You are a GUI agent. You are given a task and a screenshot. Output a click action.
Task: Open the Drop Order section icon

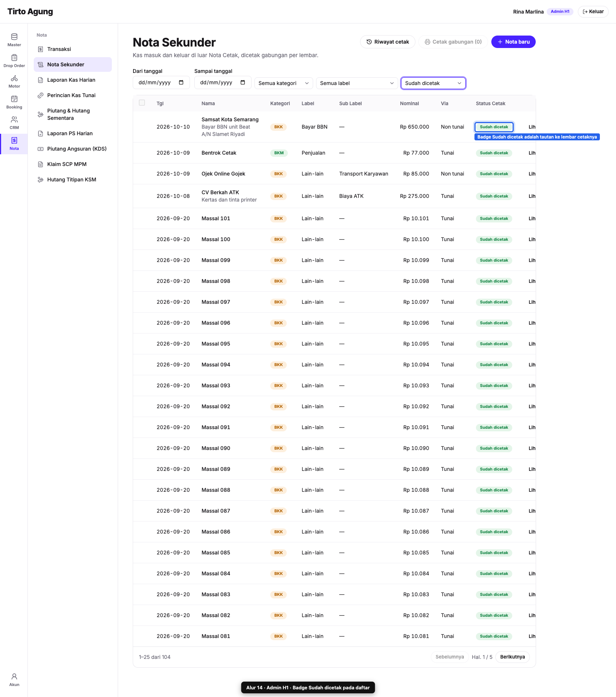(14, 58)
